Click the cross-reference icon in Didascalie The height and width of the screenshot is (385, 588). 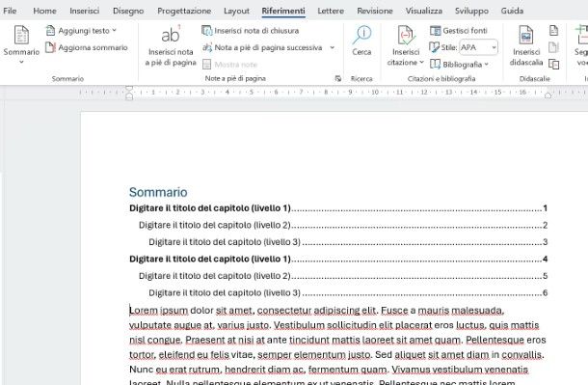554,65
